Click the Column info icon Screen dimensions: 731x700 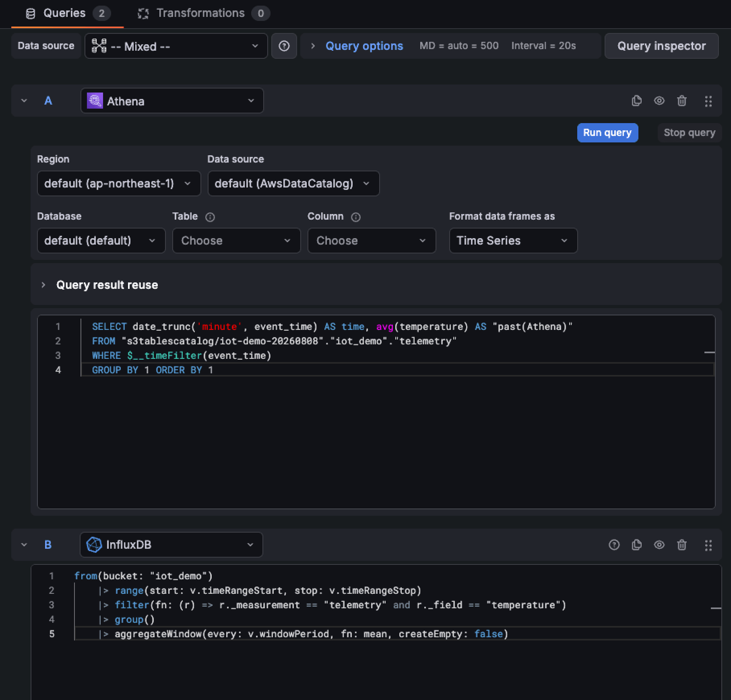[356, 217]
